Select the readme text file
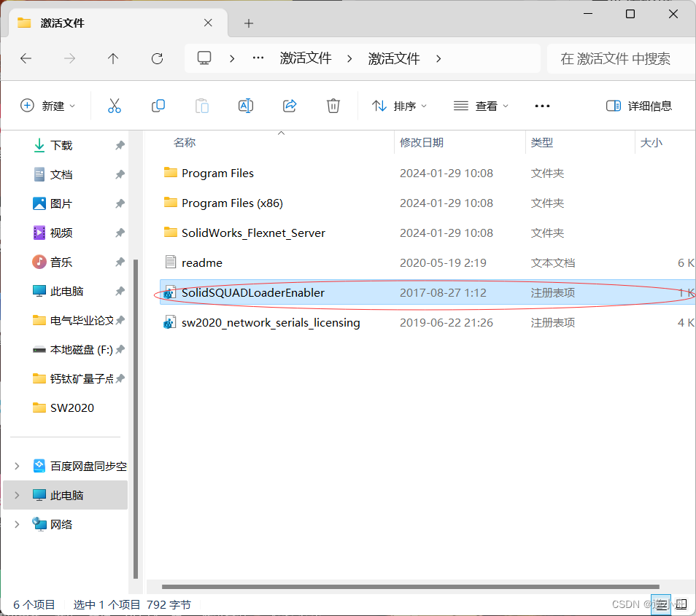 coord(427,262)
